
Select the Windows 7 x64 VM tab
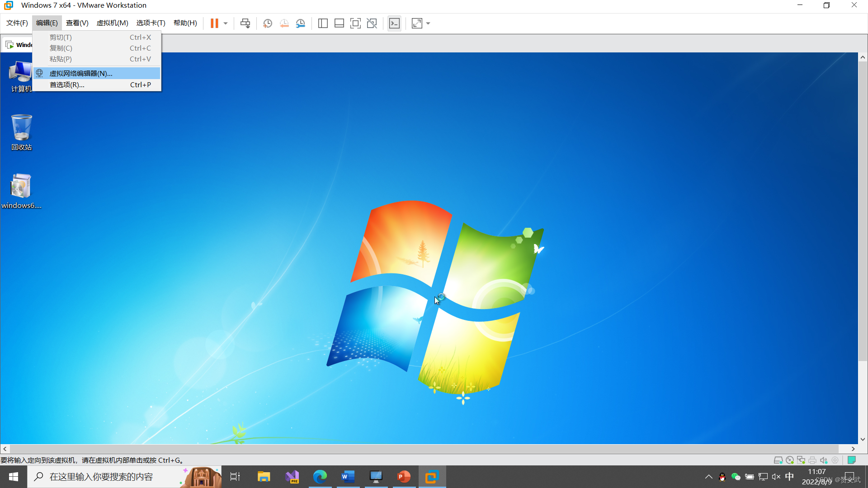click(x=18, y=45)
